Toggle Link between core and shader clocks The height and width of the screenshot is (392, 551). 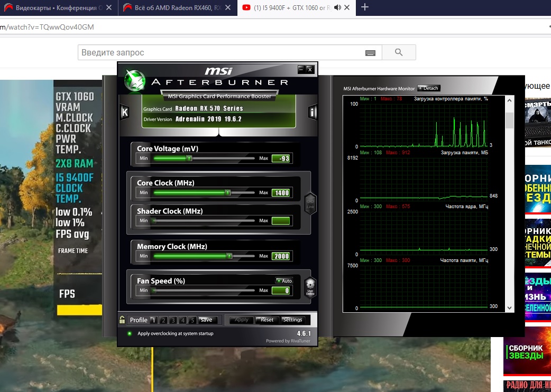click(x=310, y=203)
